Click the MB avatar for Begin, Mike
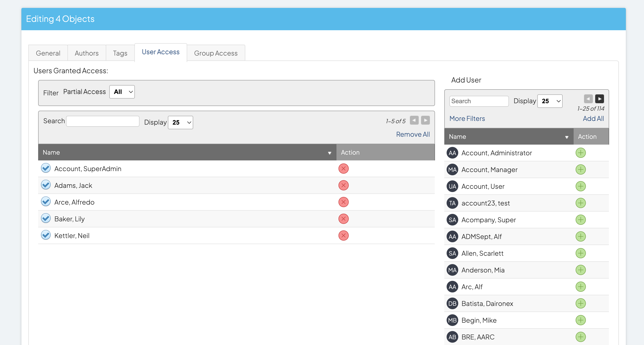The width and height of the screenshot is (644, 345). click(452, 320)
